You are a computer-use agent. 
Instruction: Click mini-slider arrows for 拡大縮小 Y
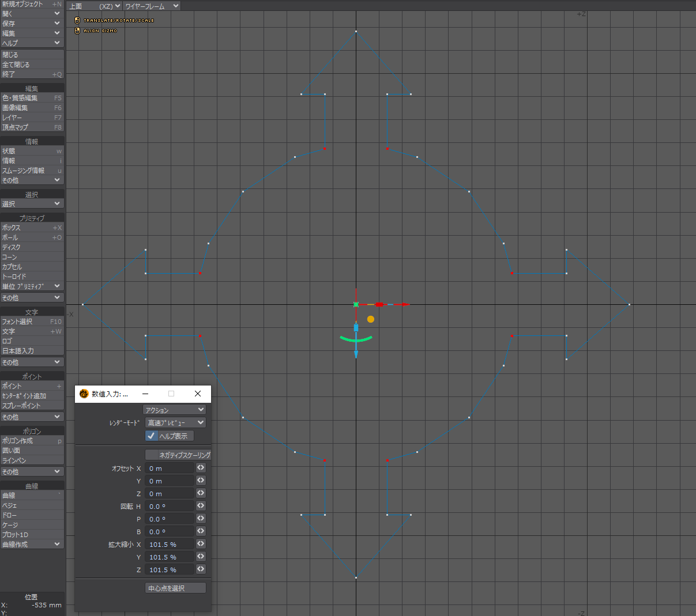[201, 557]
